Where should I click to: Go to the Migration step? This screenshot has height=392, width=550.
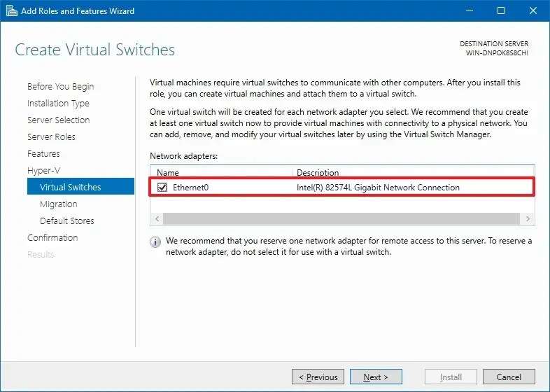[x=59, y=204]
